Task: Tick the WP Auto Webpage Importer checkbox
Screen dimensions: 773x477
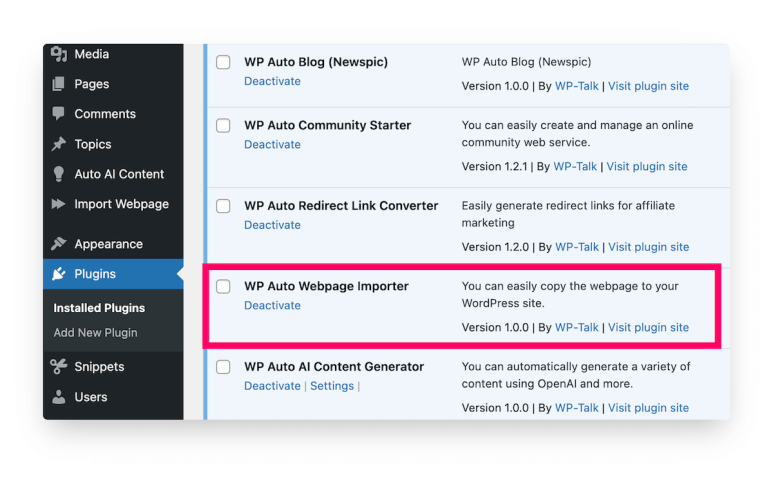Action: [223, 286]
